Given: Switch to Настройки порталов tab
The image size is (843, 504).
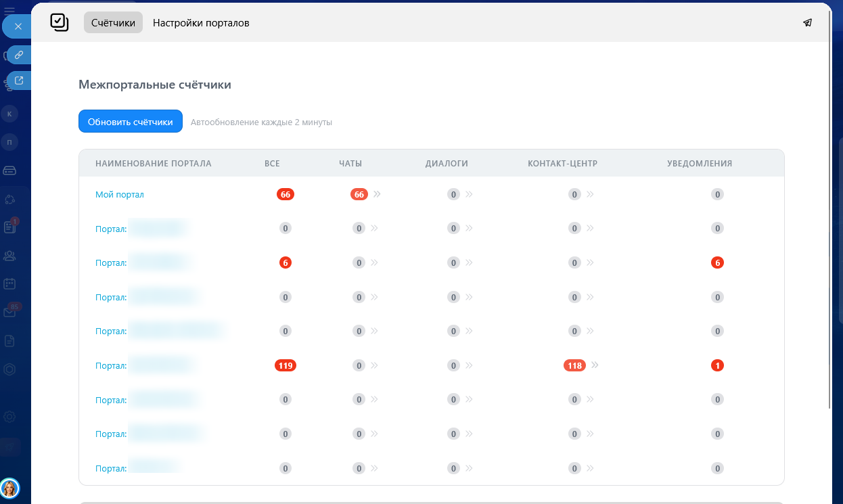Looking at the screenshot, I should (201, 23).
